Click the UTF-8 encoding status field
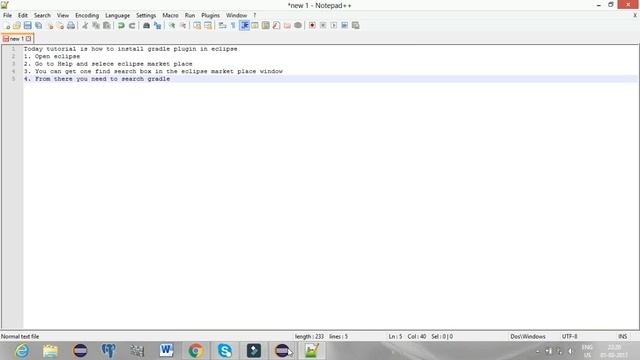640x360 pixels. 569,336
